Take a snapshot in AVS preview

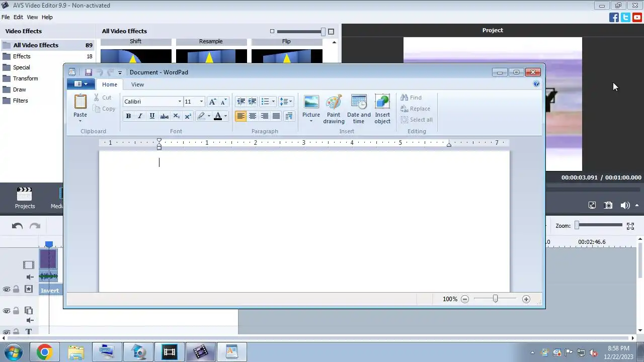point(608,205)
